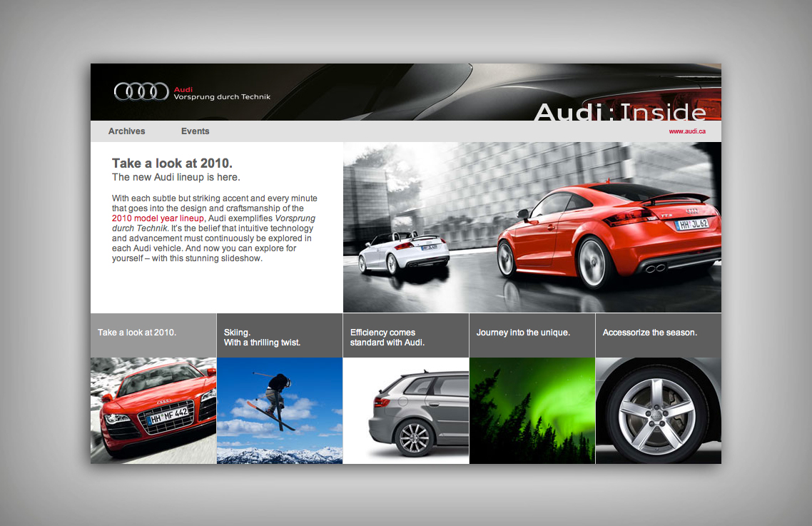Click the 'Audi : Inside' banner title
Viewport: 812px width, 526px height.
pos(620,111)
